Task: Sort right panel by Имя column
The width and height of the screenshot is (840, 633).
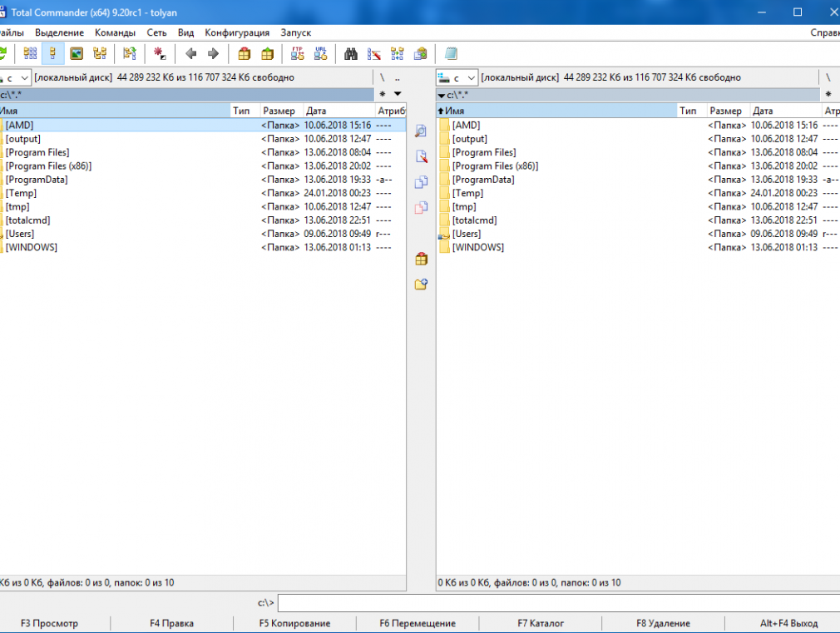Action: (x=556, y=111)
